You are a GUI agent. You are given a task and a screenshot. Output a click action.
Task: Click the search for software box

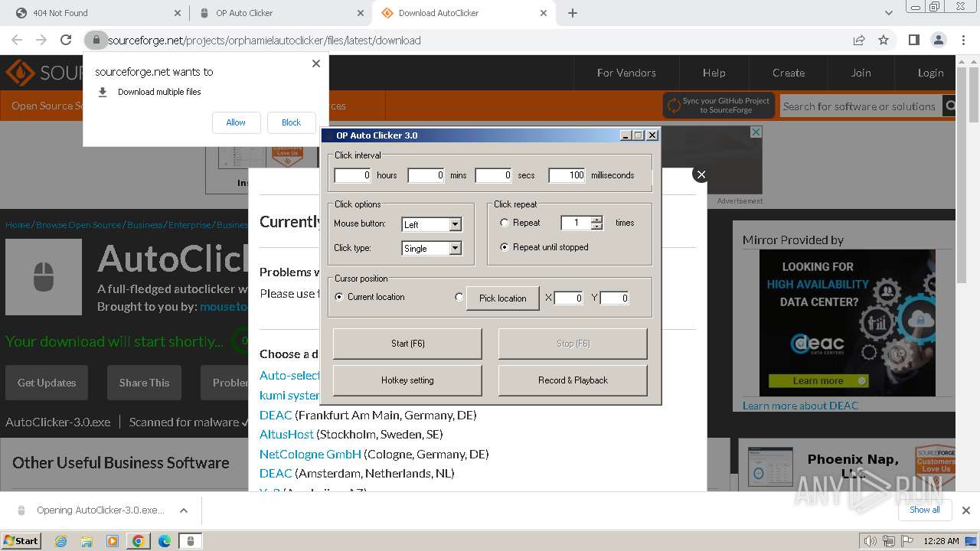coord(861,106)
